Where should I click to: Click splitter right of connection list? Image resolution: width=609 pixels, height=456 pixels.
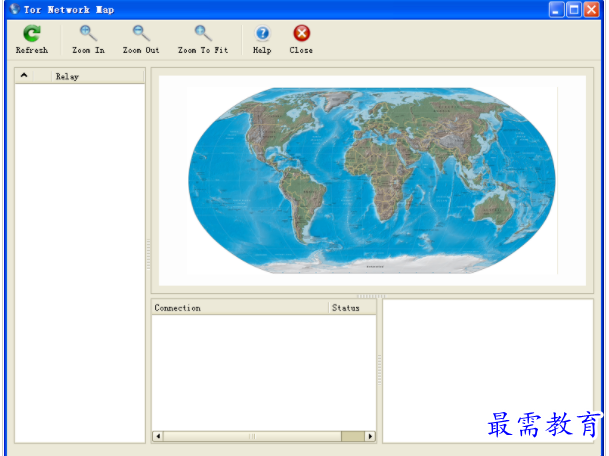tap(379, 370)
